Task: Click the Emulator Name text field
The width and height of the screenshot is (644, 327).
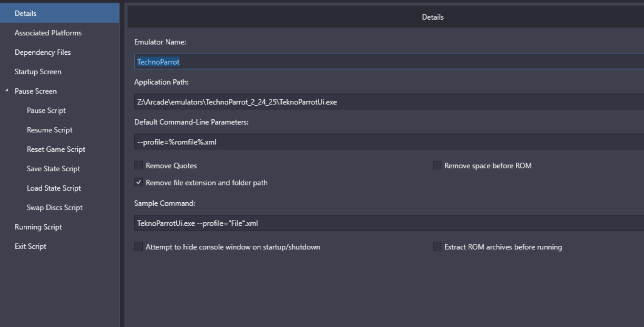Action: point(365,62)
